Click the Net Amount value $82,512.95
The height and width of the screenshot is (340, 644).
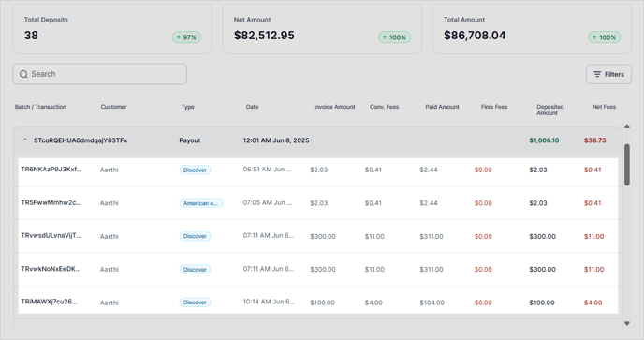tap(264, 36)
